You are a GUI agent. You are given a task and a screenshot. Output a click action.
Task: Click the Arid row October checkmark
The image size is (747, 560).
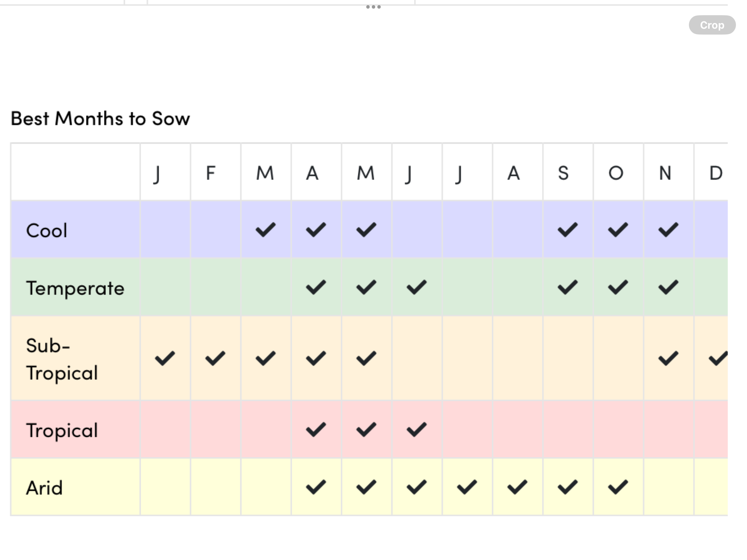tap(618, 487)
